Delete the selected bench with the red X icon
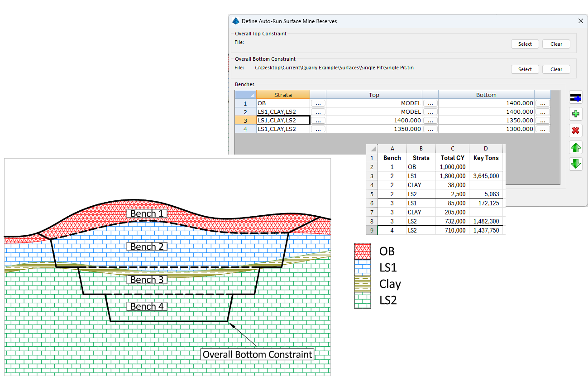Viewport: 588px width, 378px height. [575, 131]
